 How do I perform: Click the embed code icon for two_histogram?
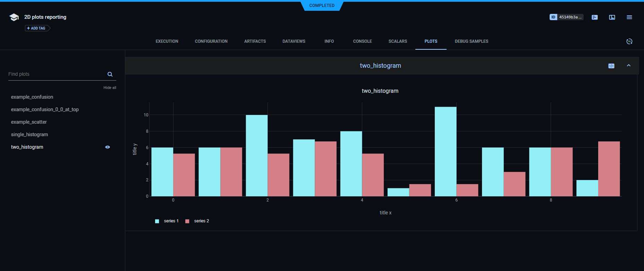click(x=611, y=66)
